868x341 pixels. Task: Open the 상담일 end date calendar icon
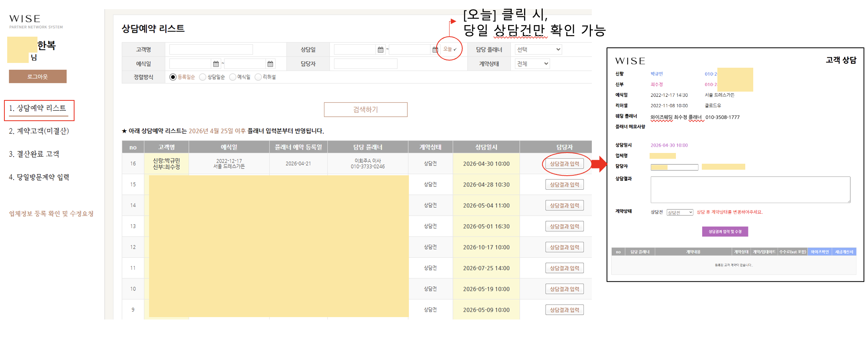[435, 50]
